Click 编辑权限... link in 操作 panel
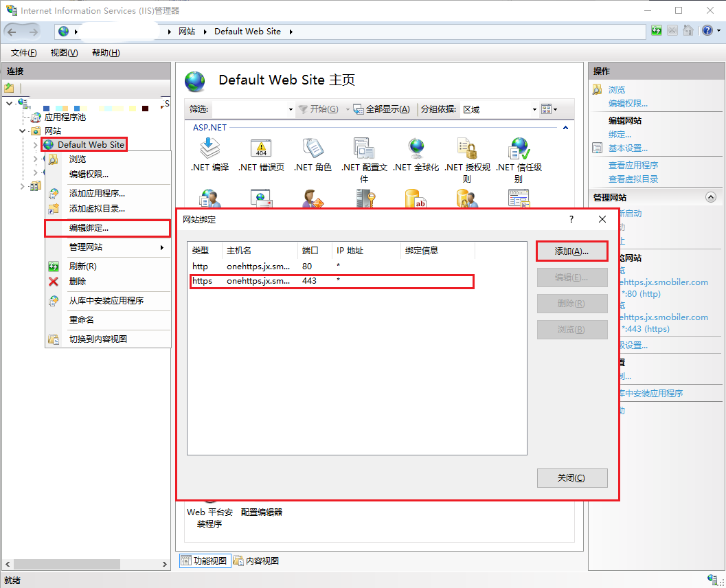Viewport: 726px width, 588px height. (x=628, y=103)
